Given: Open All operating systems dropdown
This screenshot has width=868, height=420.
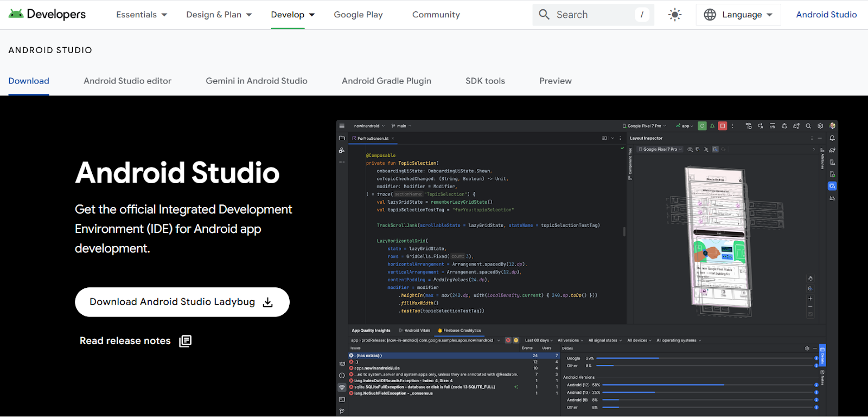Looking at the screenshot, I should pos(679,340).
